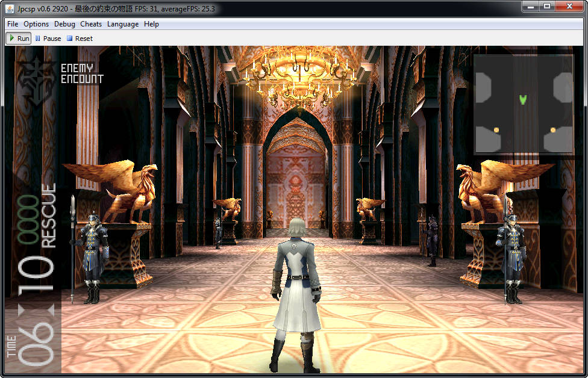Click the Reset button

80,38
